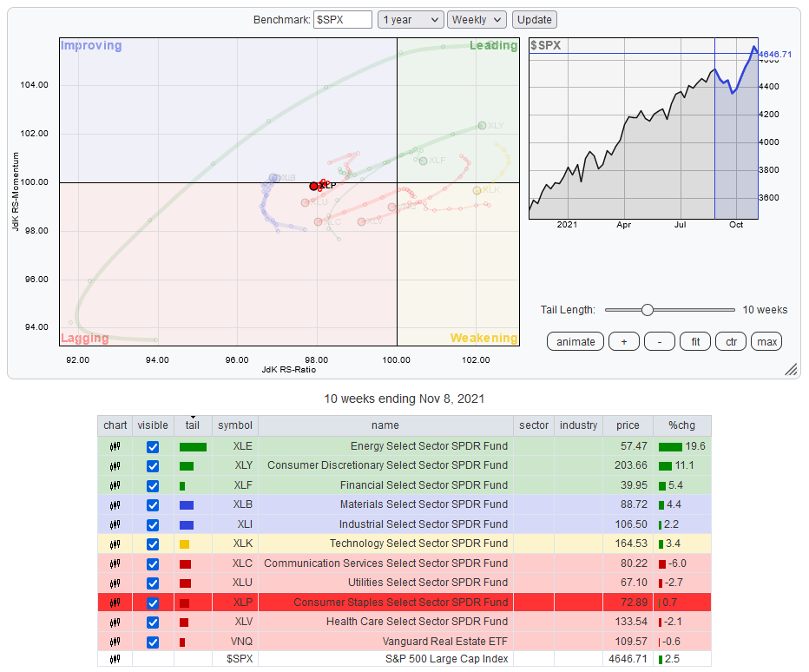
Task: Click the %chg column header
Action: click(x=681, y=425)
